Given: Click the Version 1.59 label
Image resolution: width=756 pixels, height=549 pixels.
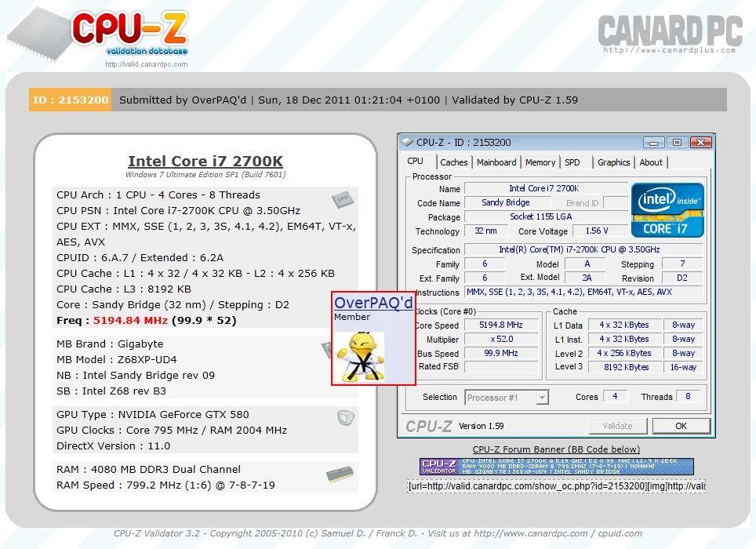Looking at the screenshot, I should (x=482, y=426).
